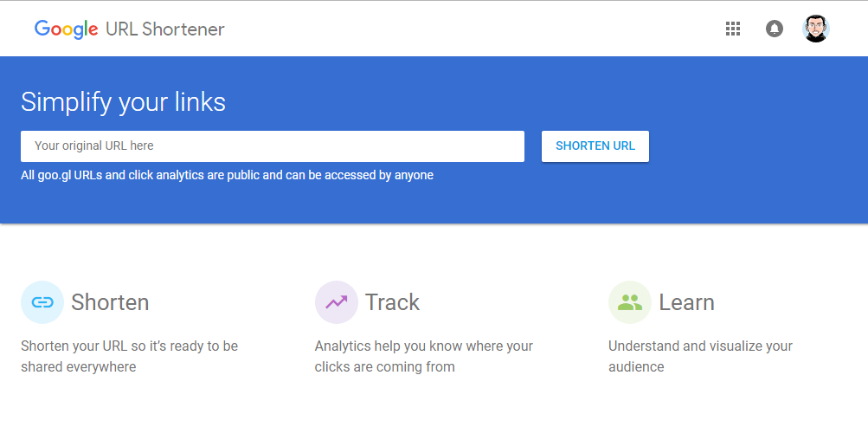This screenshot has width=868, height=440.
Task: Click the Google logo
Action: (67, 29)
